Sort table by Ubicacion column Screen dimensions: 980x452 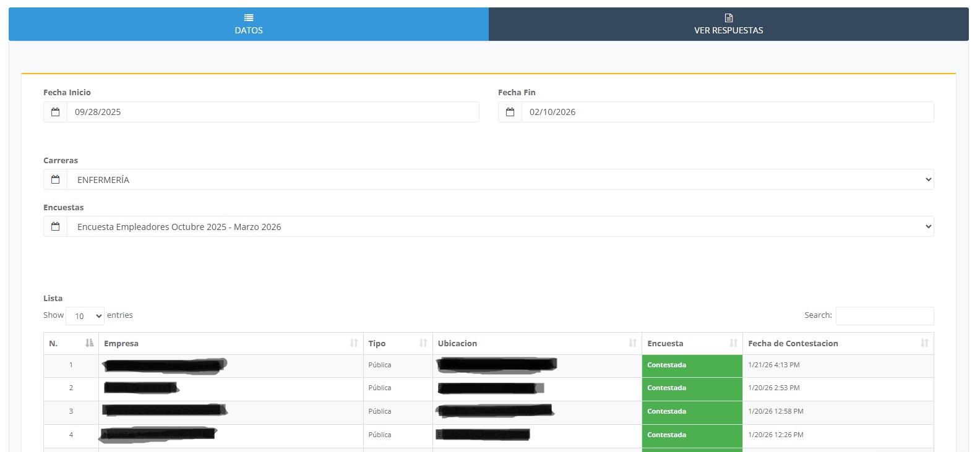[537, 343]
